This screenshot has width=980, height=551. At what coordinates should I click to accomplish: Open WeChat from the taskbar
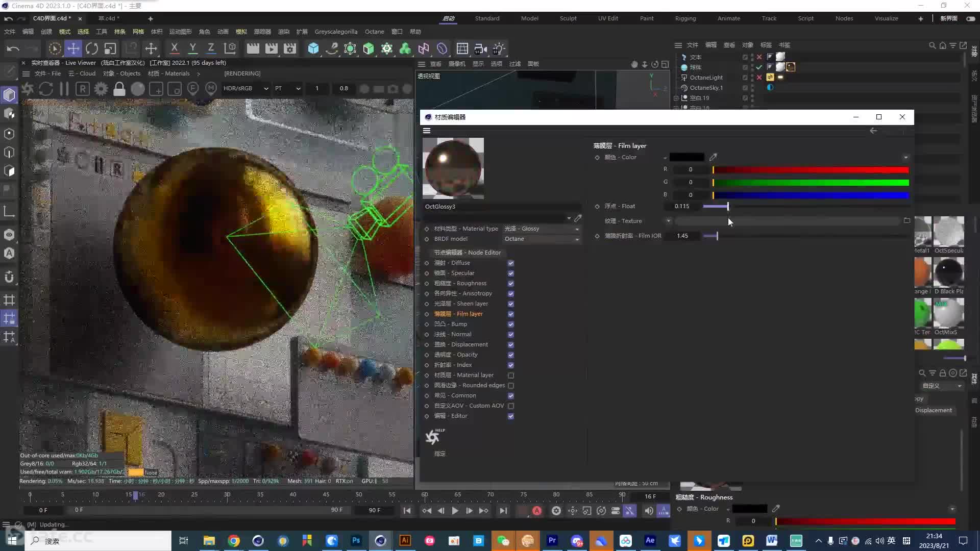[503, 541]
